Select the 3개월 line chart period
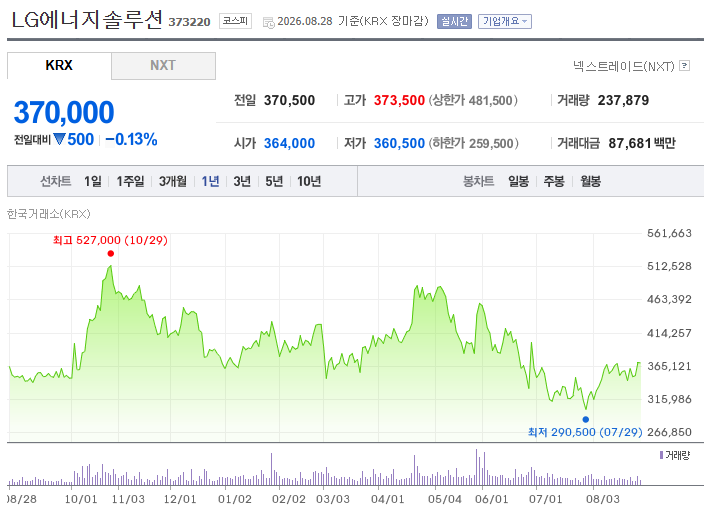Image resolution: width=704 pixels, height=514 pixels. click(x=173, y=181)
